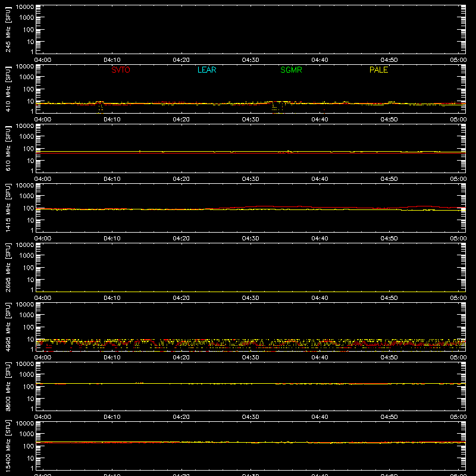This screenshot has width=476, height=476.
Task: Click 04:20 time label under 410 MHz panel
Action: (x=181, y=120)
